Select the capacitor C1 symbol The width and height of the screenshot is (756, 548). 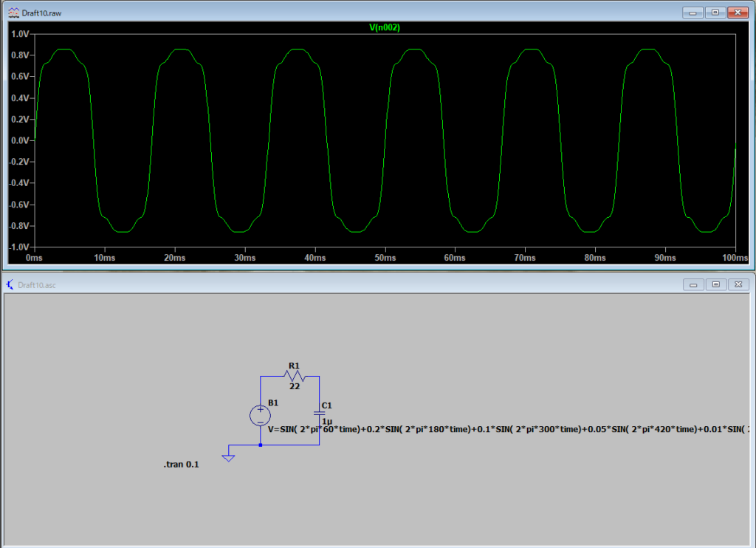point(319,414)
